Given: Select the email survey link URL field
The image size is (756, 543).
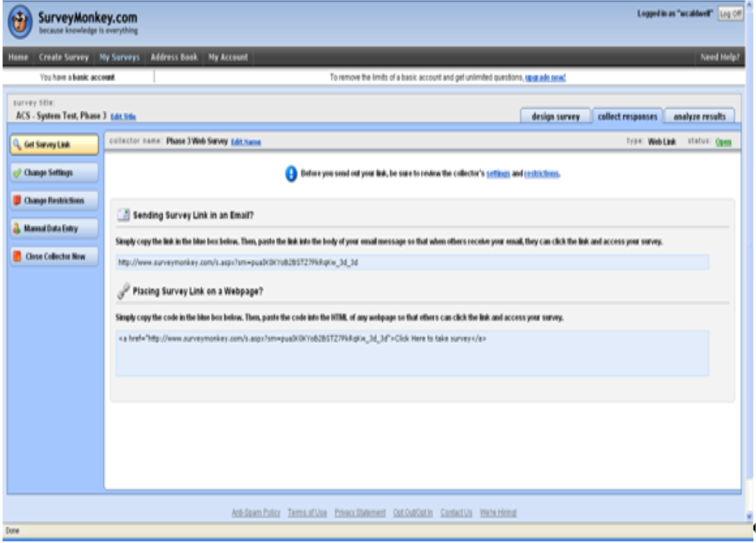Looking at the screenshot, I should [412, 262].
